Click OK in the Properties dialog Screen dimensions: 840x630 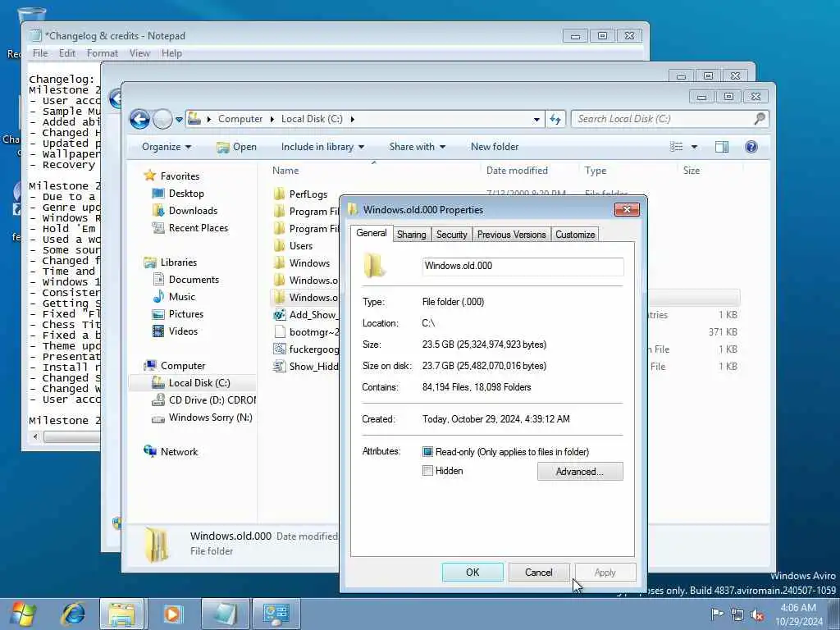472,572
